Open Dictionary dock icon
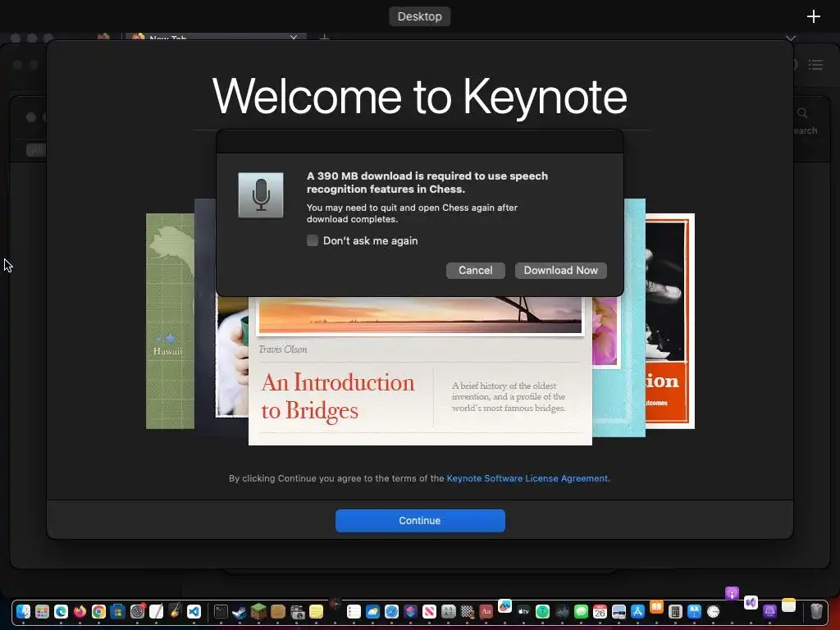The image size is (840, 630). pos(486,611)
